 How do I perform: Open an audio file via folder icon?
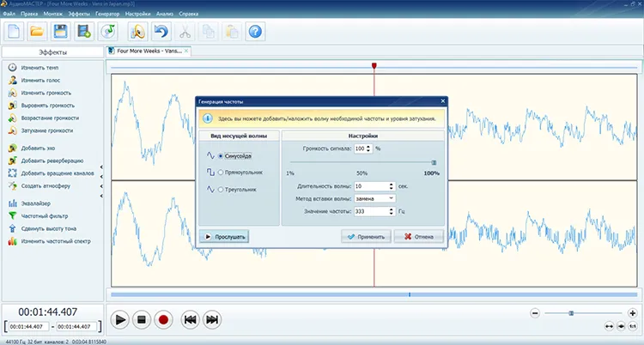pos(37,31)
